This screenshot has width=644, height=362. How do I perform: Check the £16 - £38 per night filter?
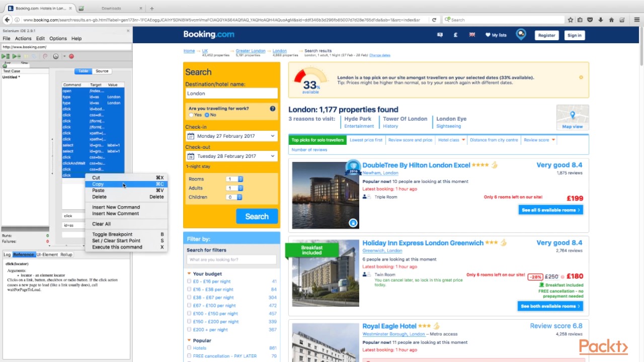tap(189, 290)
